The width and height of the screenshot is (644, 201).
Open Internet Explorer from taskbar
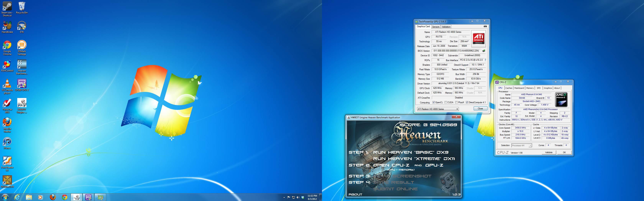click(x=17, y=197)
